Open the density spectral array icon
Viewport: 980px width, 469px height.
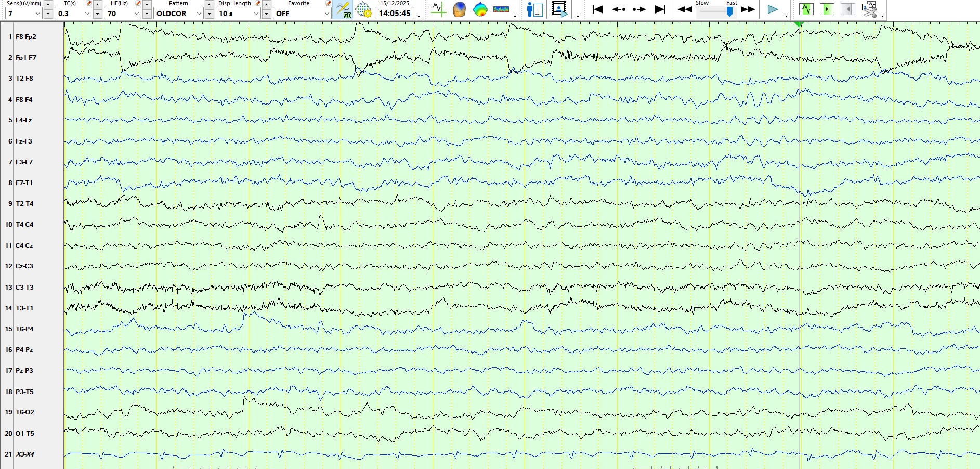tap(501, 9)
